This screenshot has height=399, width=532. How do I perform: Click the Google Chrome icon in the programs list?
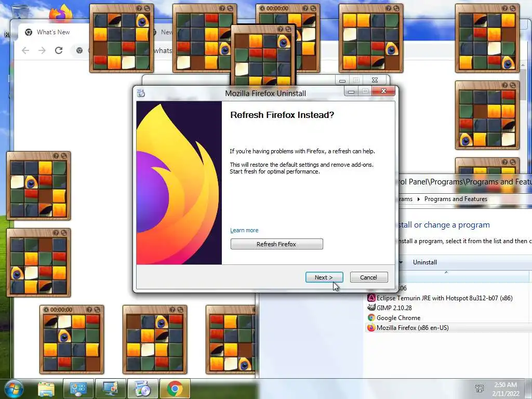click(x=371, y=318)
